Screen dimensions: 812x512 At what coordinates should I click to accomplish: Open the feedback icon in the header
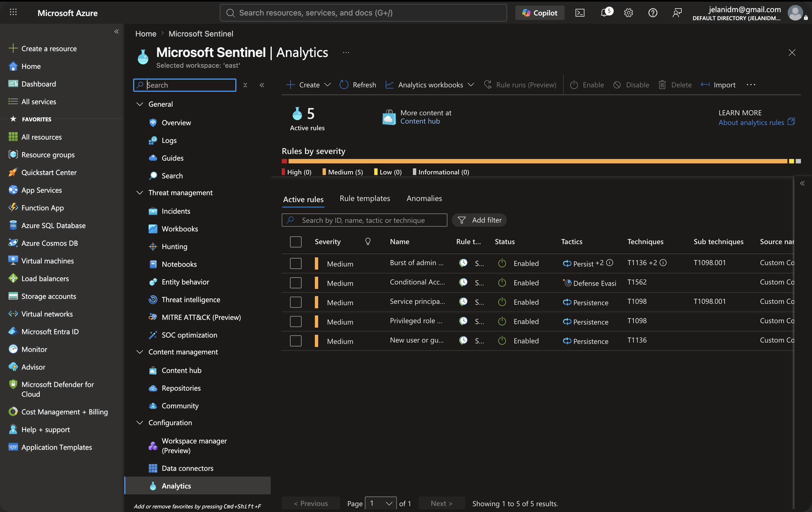coord(677,13)
